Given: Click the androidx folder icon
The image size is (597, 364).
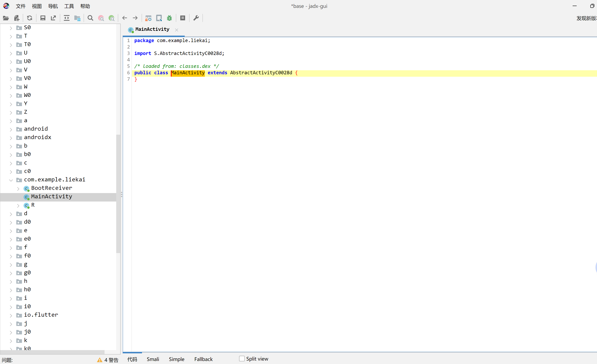Looking at the screenshot, I should click(19, 138).
